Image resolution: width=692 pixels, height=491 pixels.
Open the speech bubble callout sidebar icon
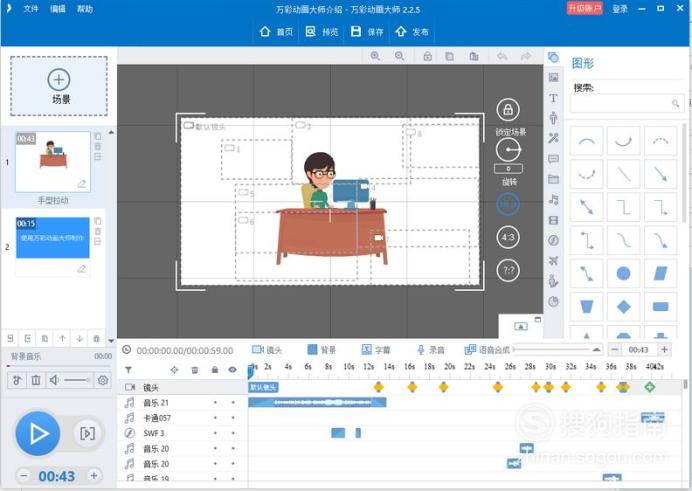[x=553, y=159]
